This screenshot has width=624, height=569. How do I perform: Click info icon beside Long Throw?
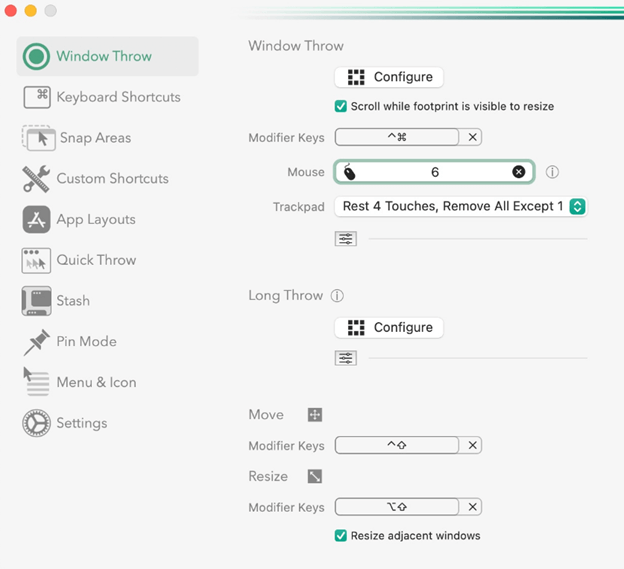point(337,296)
